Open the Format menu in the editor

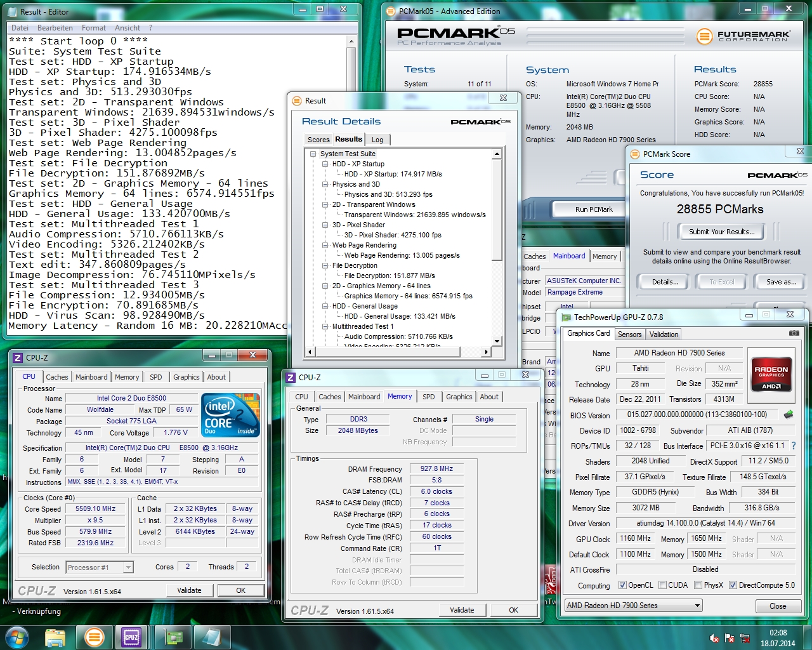pyautogui.click(x=94, y=28)
